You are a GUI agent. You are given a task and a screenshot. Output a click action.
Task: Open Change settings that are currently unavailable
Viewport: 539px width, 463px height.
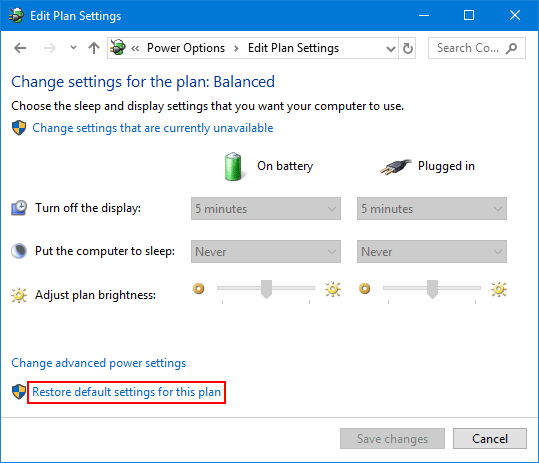click(x=153, y=128)
